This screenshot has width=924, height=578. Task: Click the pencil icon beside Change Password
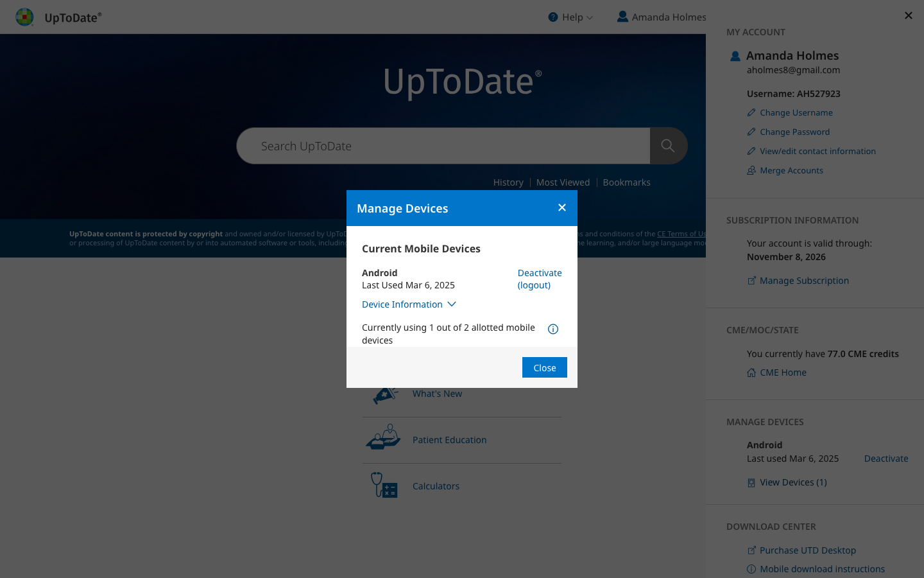click(751, 132)
